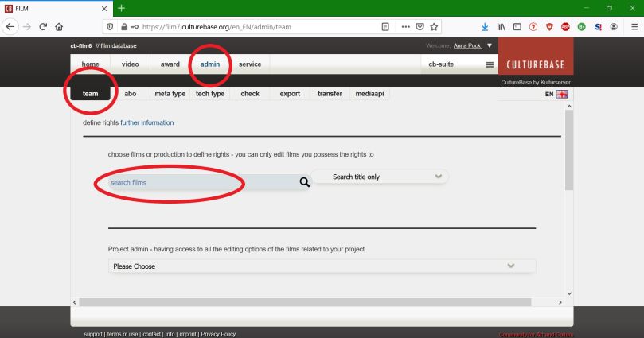The width and height of the screenshot is (644, 338).
Task: Open the Privacy Policy footer link
Action: [x=213, y=332]
